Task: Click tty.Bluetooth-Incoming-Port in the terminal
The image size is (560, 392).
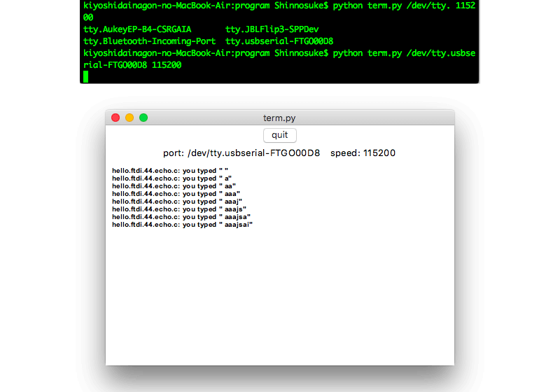Action: (x=149, y=41)
